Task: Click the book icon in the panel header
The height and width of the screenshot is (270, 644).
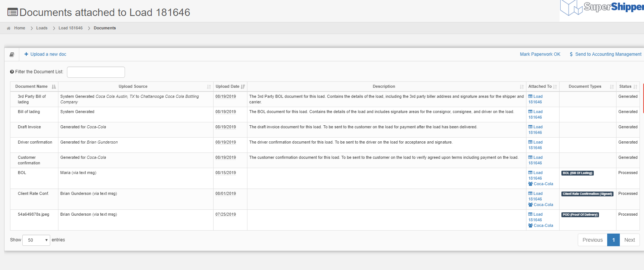Action: pos(12,55)
